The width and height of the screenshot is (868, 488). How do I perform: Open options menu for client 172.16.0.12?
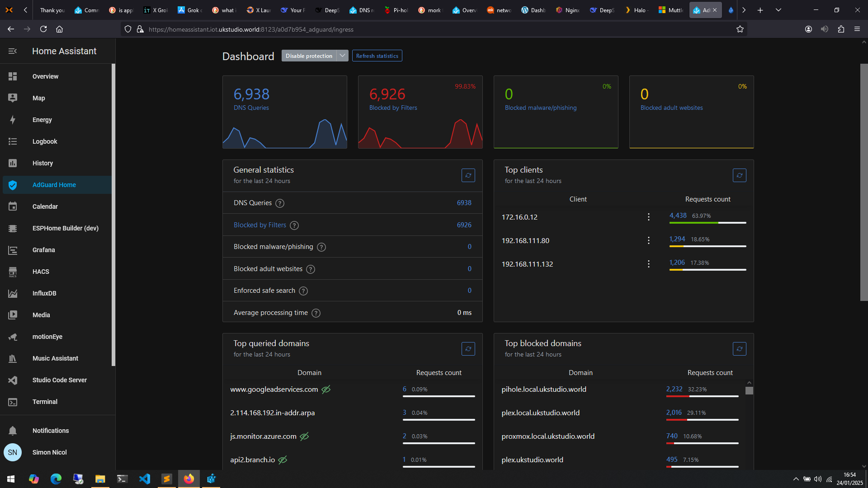coord(649,217)
